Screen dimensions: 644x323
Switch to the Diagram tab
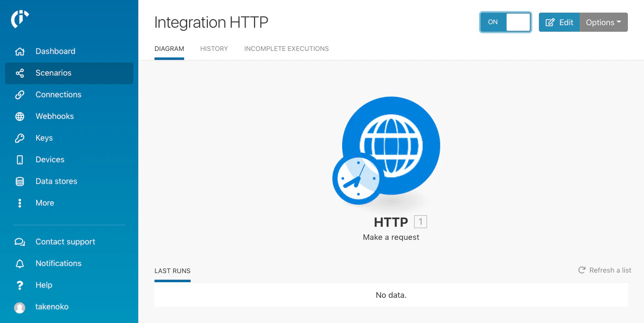[169, 49]
